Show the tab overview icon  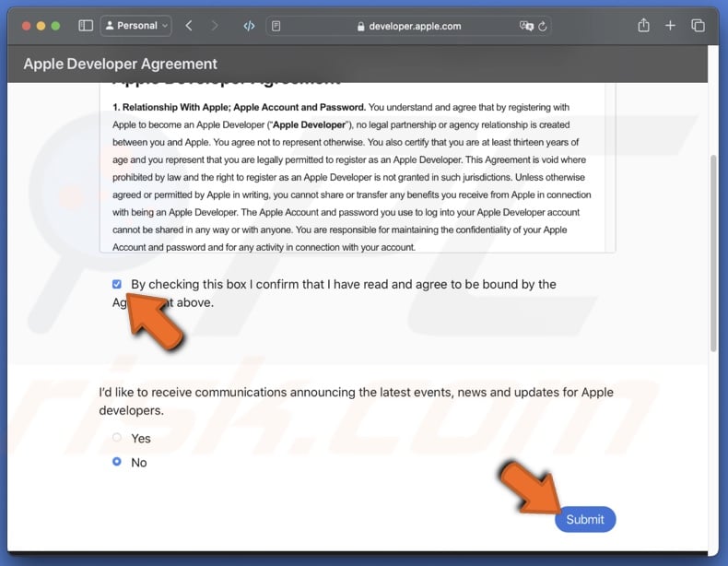(698, 26)
